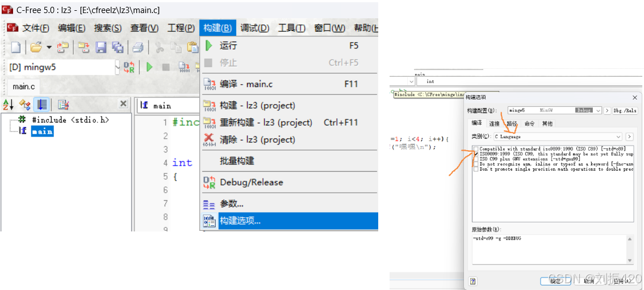Click the arrow button right of 构建配置 combo
This screenshot has height=290, width=644.
607,111
